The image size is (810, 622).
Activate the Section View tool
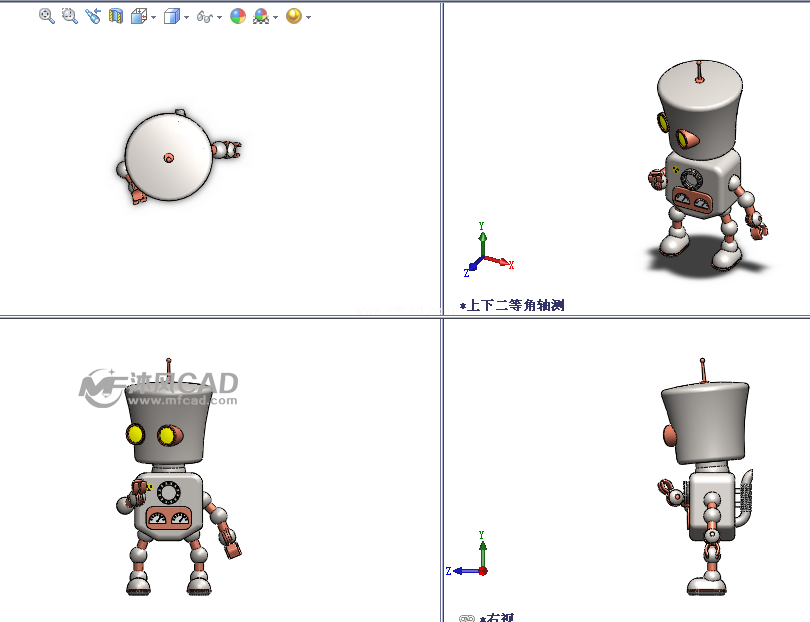[116, 16]
